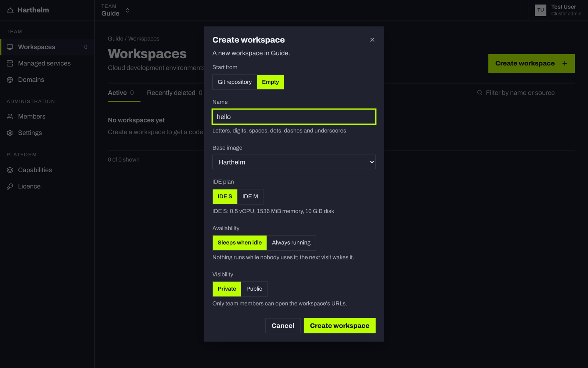
Task: Click Create workspace in the dialog footer
Action: (340, 326)
